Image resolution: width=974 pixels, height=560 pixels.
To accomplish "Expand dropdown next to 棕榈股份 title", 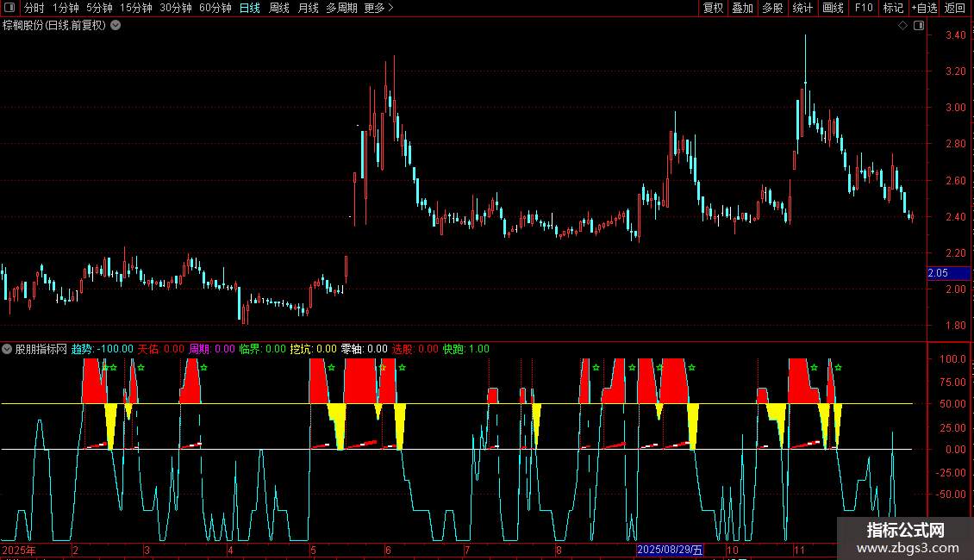I will 116,26.
